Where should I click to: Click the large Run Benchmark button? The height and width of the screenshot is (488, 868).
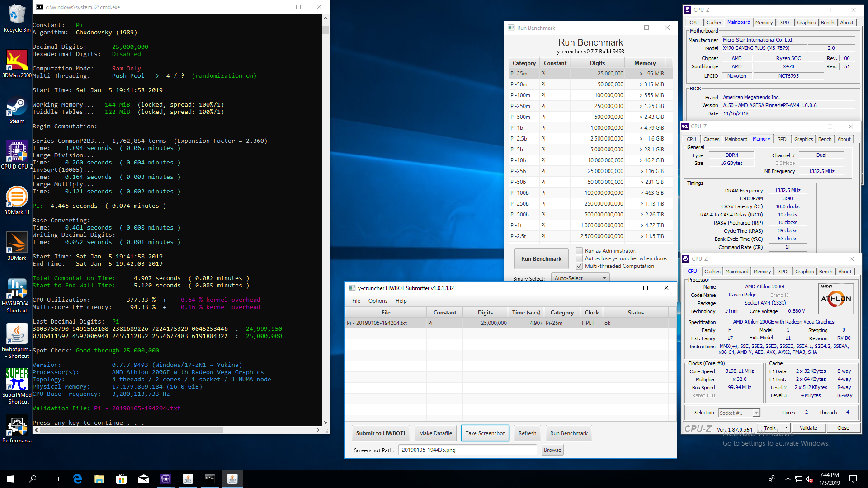click(x=541, y=259)
